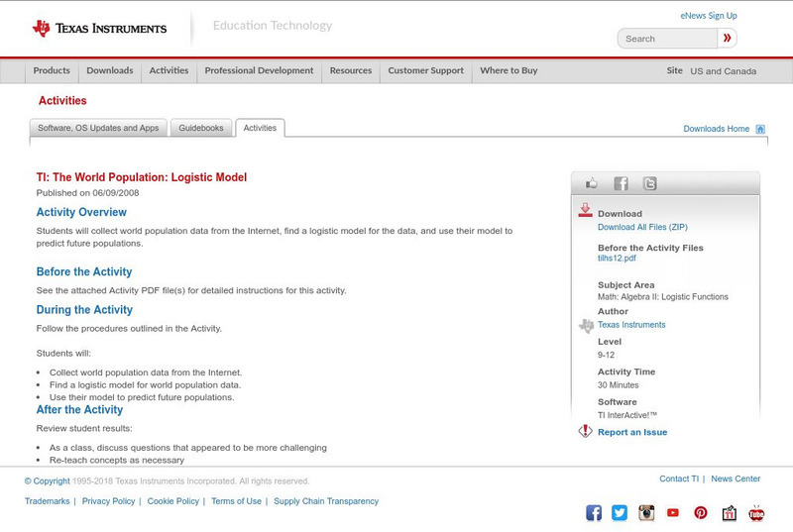Open the Downloads menu
Viewport: 793px width, 532px height.
(x=110, y=70)
